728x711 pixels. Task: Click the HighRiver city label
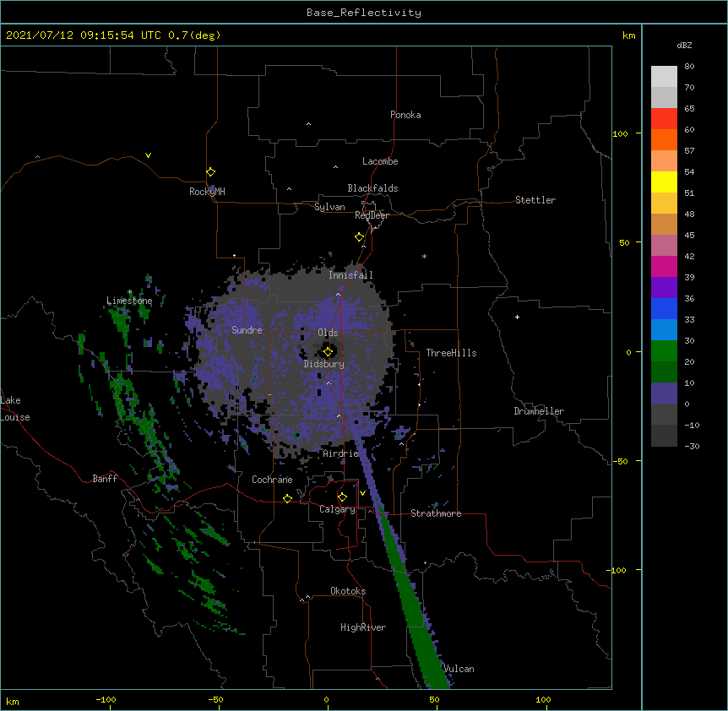point(363,627)
